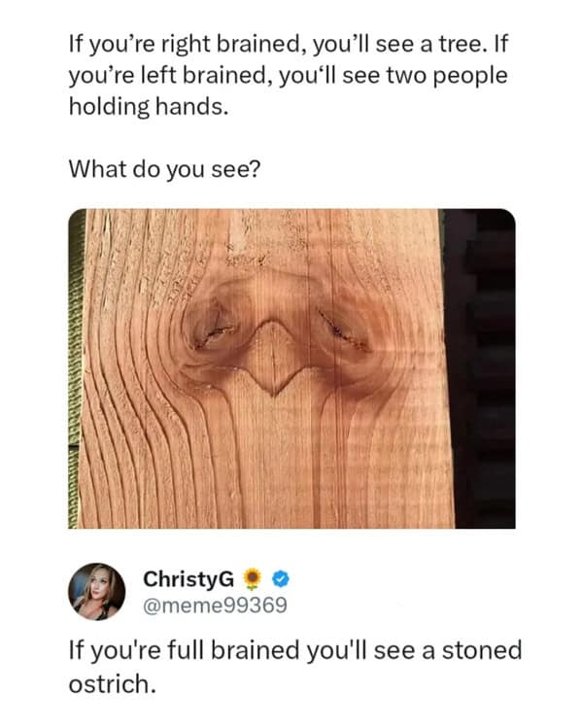Open ChristyG's round profile avatar
This screenshot has width=582, height=728.
pos(96,592)
